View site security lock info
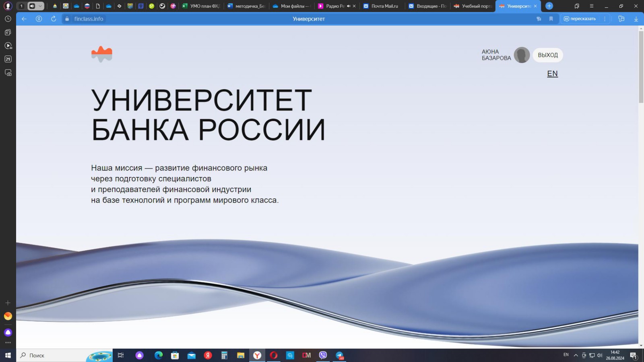The height and width of the screenshot is (362, 644). point(67,19)
